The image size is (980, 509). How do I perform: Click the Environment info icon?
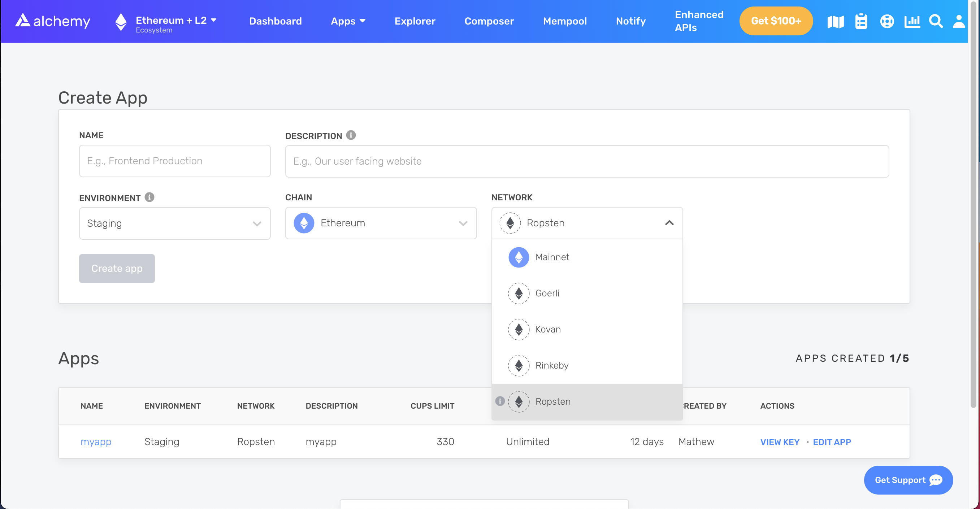click(x=149, y=197)
